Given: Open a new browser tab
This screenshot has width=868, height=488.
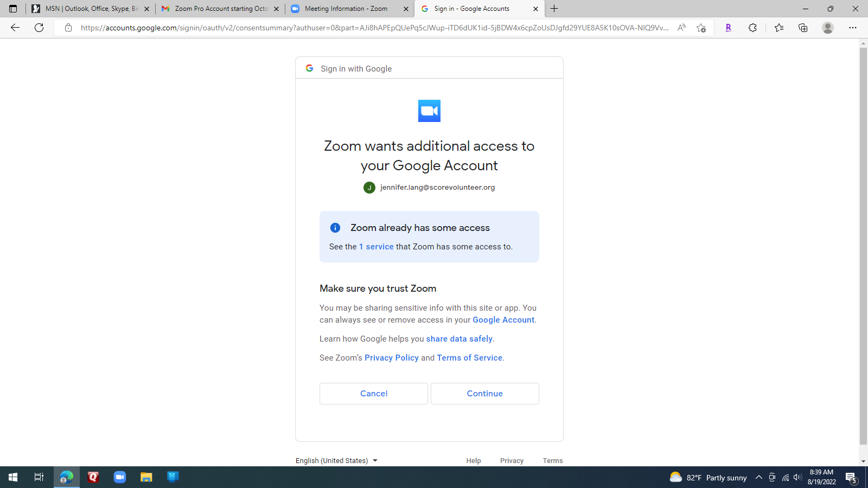Looking at the screenshot, I should click(x=554, y=9).
